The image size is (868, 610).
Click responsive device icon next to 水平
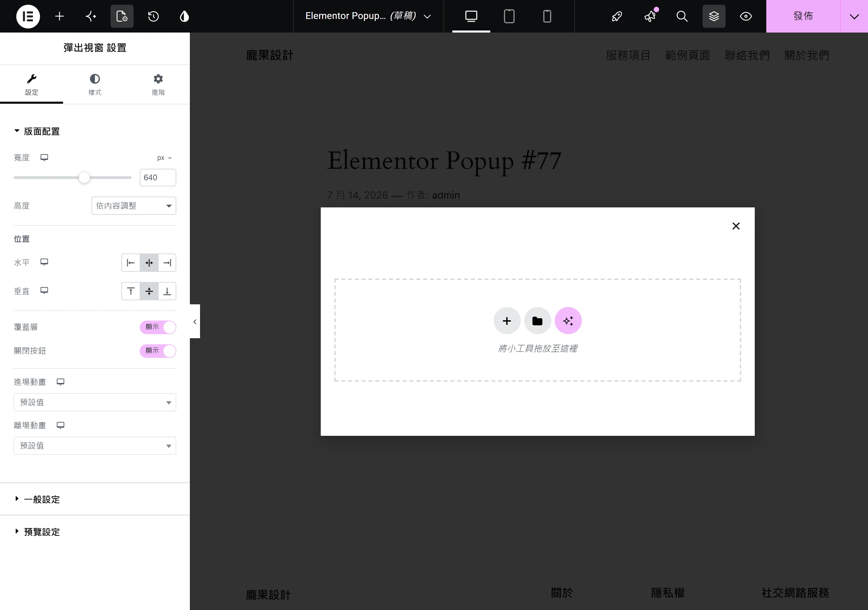click(44, 262)
